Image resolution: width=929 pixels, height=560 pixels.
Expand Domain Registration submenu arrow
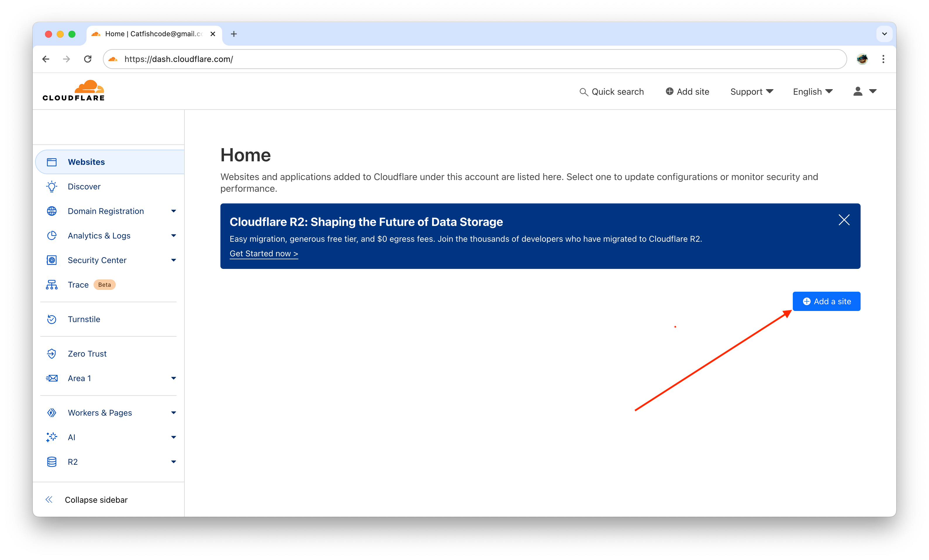[x=173, y=211]
